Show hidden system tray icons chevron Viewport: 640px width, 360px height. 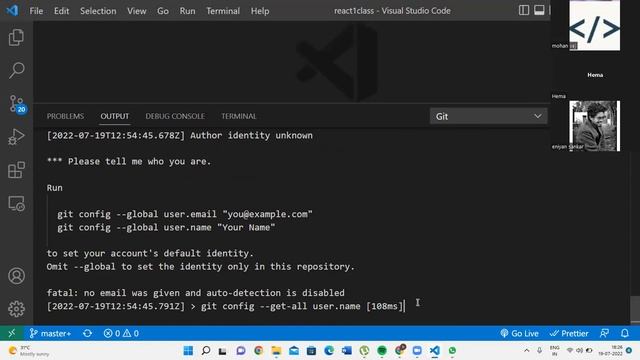point(527,351)
